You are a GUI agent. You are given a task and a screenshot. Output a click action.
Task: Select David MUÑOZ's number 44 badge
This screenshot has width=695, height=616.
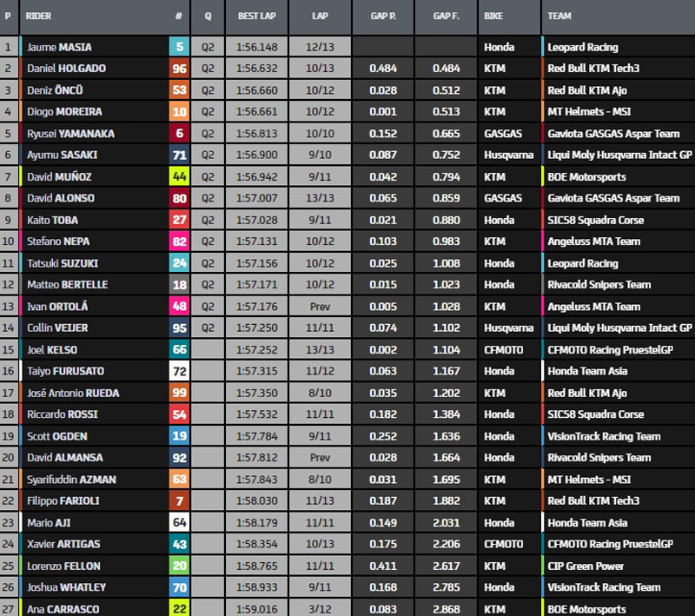click(179, 176)
